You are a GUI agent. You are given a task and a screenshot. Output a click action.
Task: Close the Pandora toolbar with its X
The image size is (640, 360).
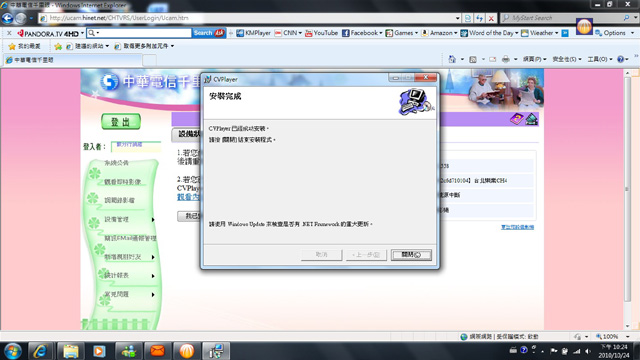point(9,33)
